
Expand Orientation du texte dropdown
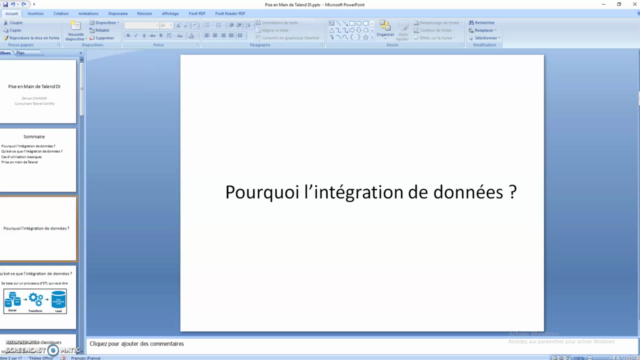[279, 23]
